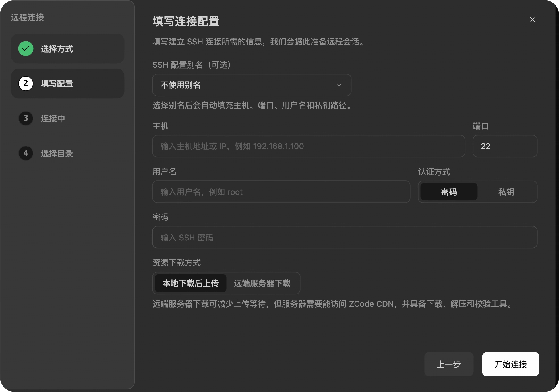Screen dimensions: 559x392
Task: Click the SSH 配置别名（可选）label
Action: (192, 65)
